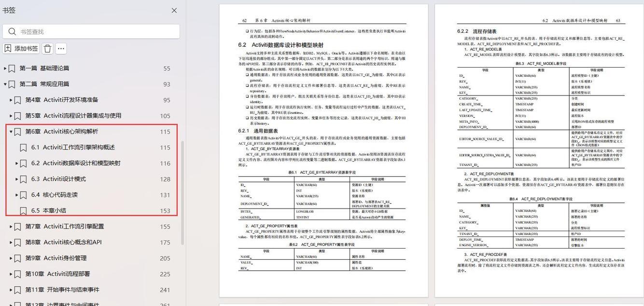Expand 第5章 Activiti流程设计器集成与使用 arrow
644x306 pixels.
click(11, 116)
